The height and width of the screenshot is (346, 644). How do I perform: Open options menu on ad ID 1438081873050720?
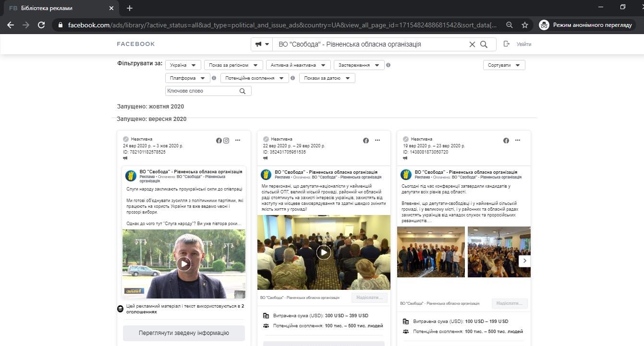click(518, 141)
